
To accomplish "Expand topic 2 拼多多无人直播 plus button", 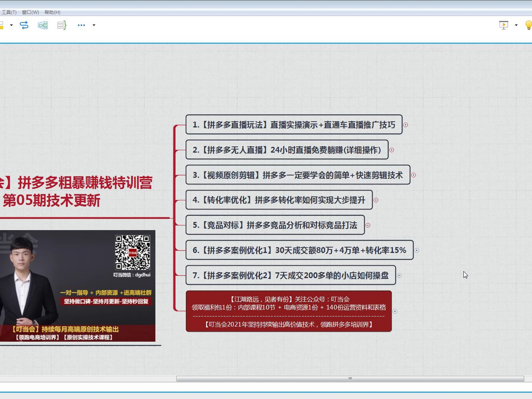I will pos(392,150).
